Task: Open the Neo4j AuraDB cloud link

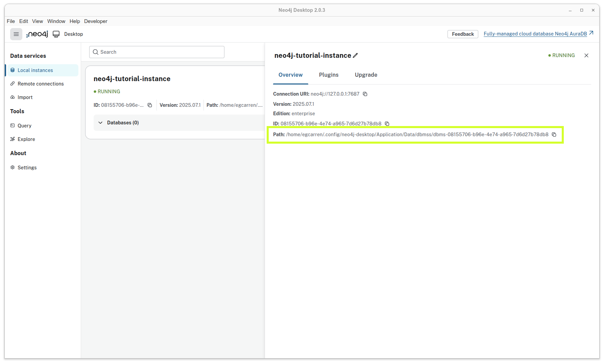Action: click(535, 34)
